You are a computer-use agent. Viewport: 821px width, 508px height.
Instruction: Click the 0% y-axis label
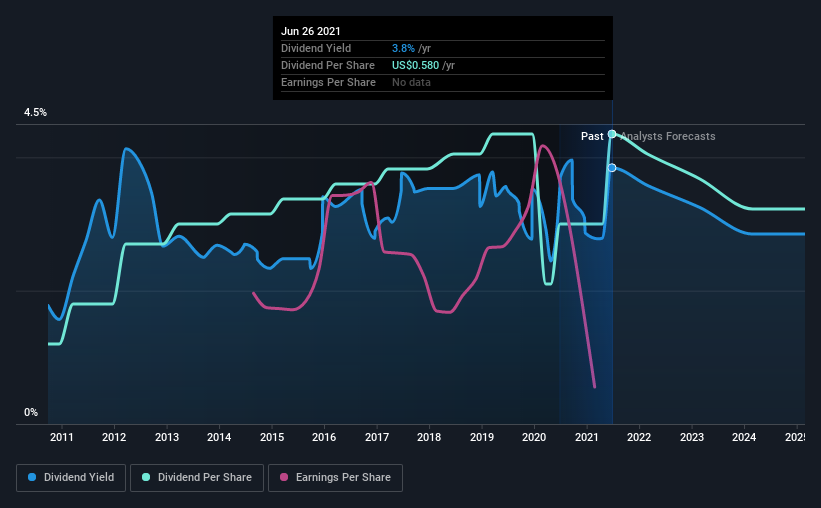pyautogui.click(x=31, y=413)
